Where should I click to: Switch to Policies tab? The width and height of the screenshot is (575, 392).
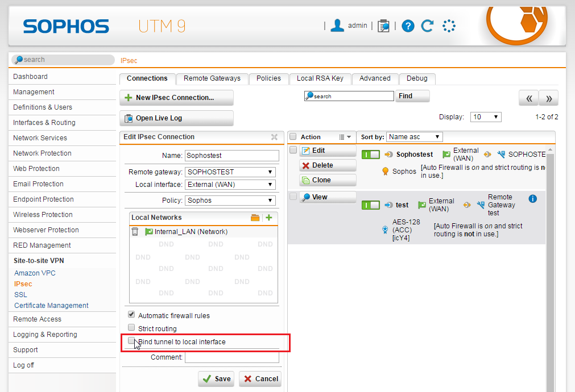268,78
